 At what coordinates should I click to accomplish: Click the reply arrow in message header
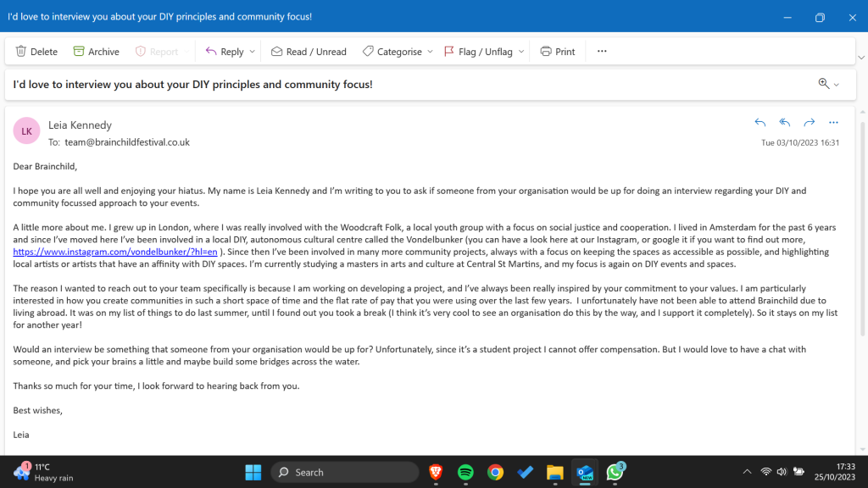pos(760,123)
